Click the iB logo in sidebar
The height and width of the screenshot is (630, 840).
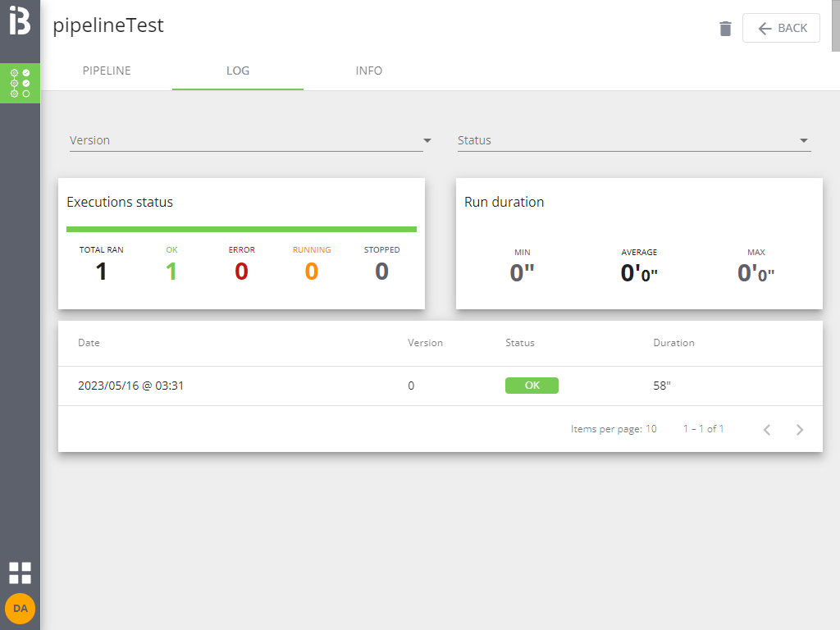point(20,21)
